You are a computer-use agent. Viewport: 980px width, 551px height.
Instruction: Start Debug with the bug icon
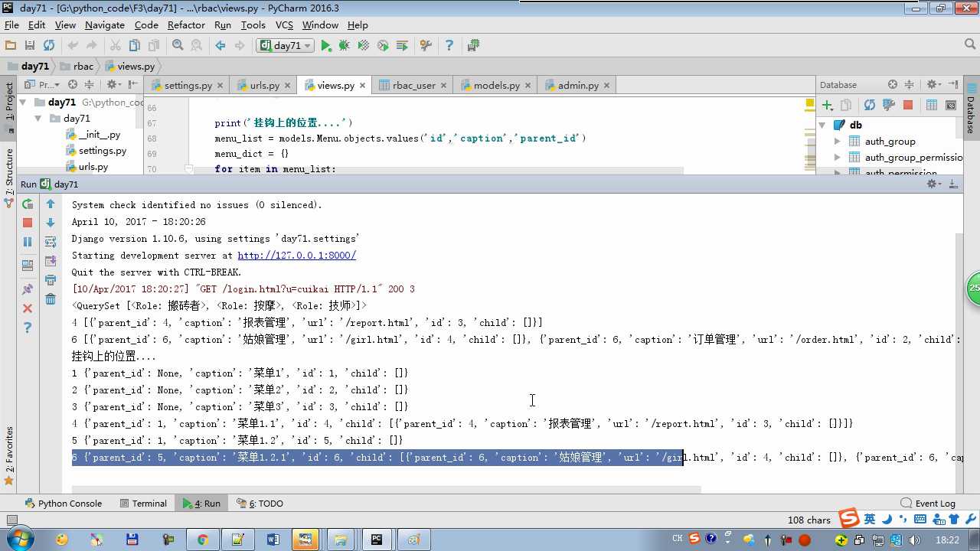[345, 46]
